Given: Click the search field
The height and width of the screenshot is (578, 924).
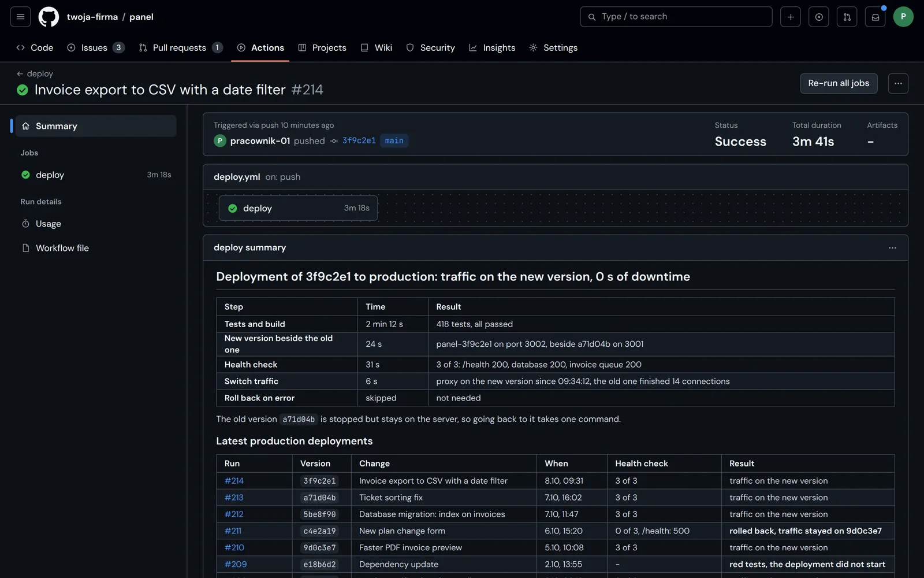Looking at the screenshot, I should (x=676, y=17).
